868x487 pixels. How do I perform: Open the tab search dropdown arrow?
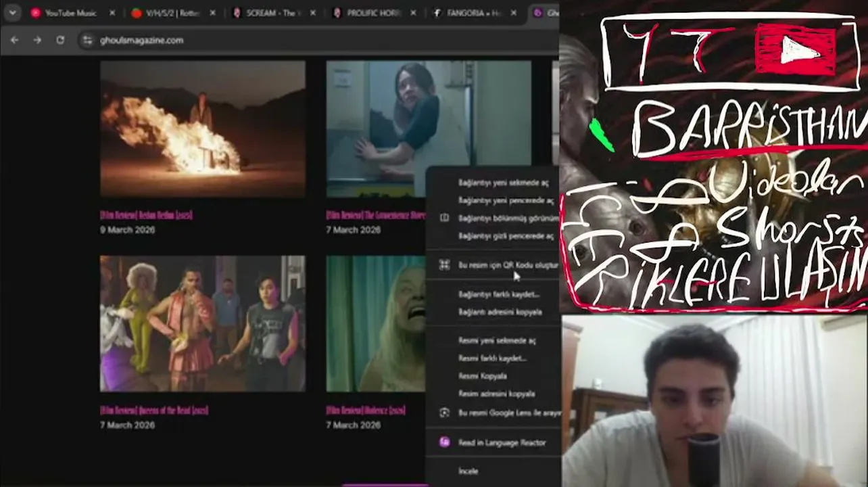(12, 13)
